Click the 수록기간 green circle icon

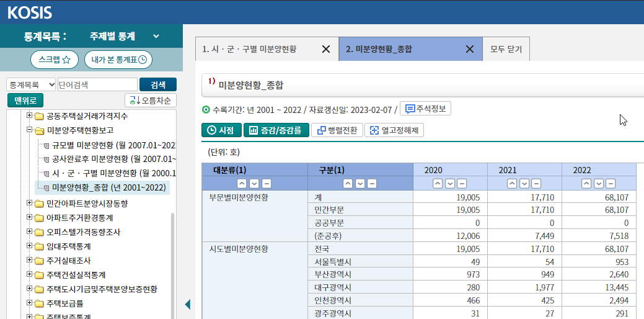point(206,109)
